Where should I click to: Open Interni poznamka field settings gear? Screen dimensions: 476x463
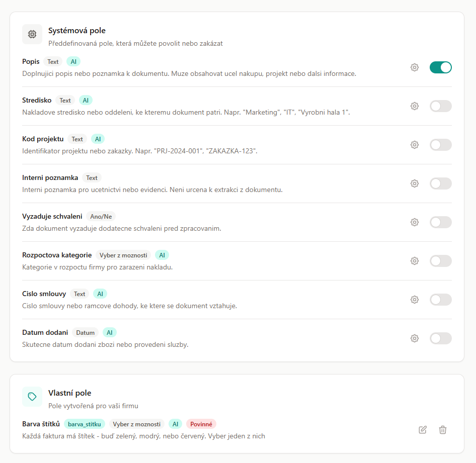pyautogui.click(x=415, y=183)
